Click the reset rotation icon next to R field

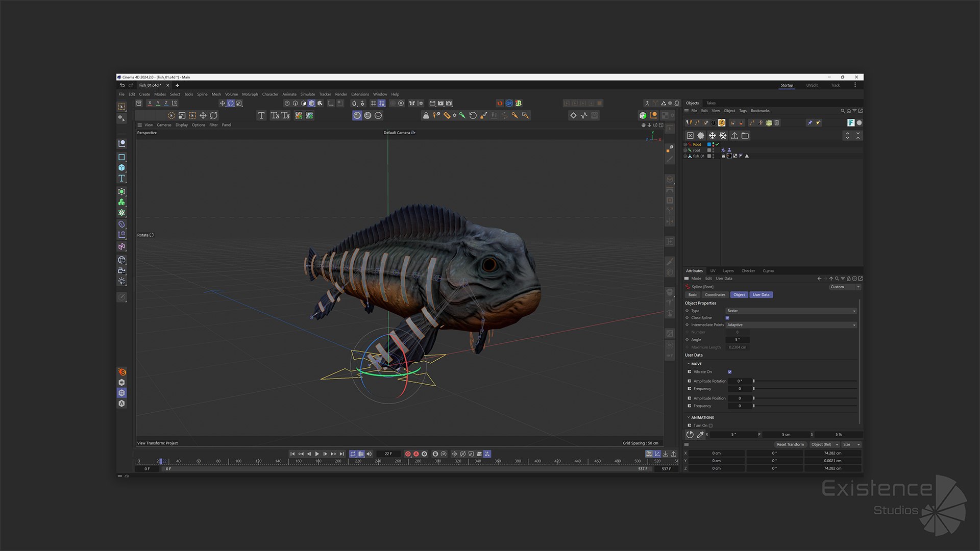click(x=690, y=435)
